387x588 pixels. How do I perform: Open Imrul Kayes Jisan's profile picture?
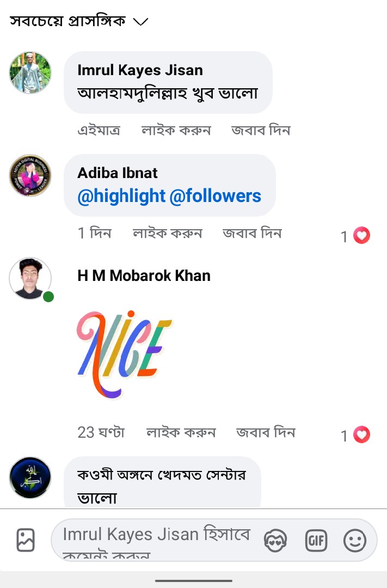(x=30, y=73)
